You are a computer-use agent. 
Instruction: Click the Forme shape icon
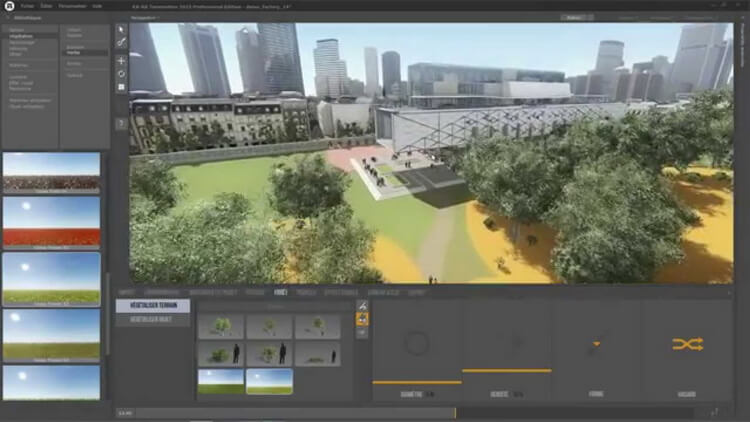coord(596,344)
